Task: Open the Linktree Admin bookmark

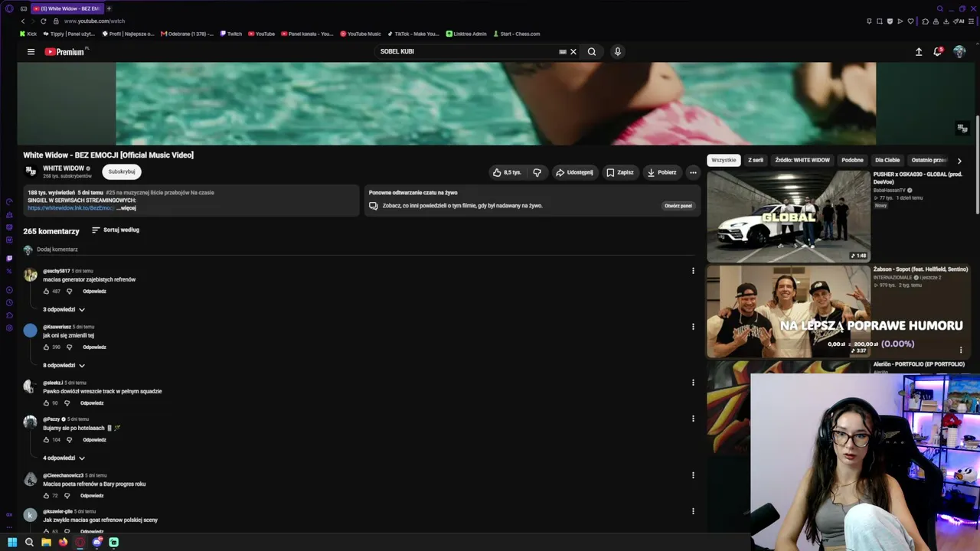Action: (466, 34)
